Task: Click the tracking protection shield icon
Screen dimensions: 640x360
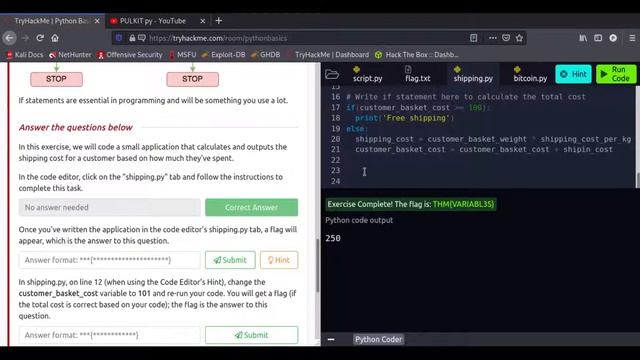Action: [x=119, y=38]
